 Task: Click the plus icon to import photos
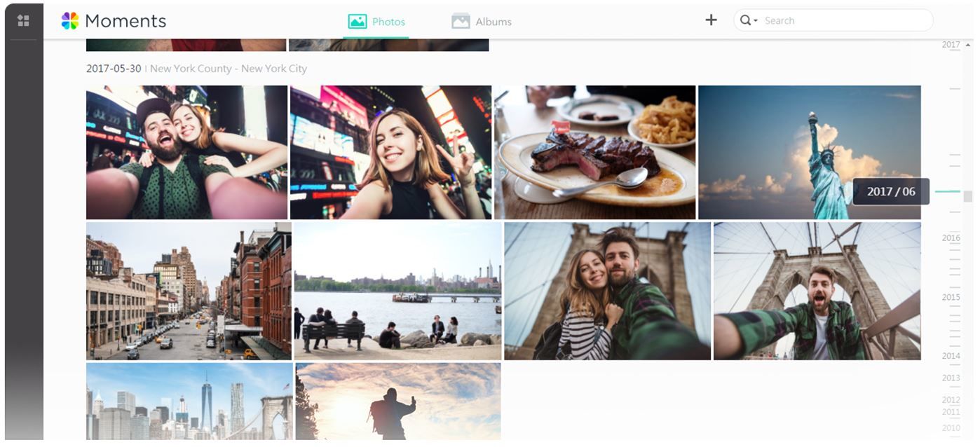point(711,20)
